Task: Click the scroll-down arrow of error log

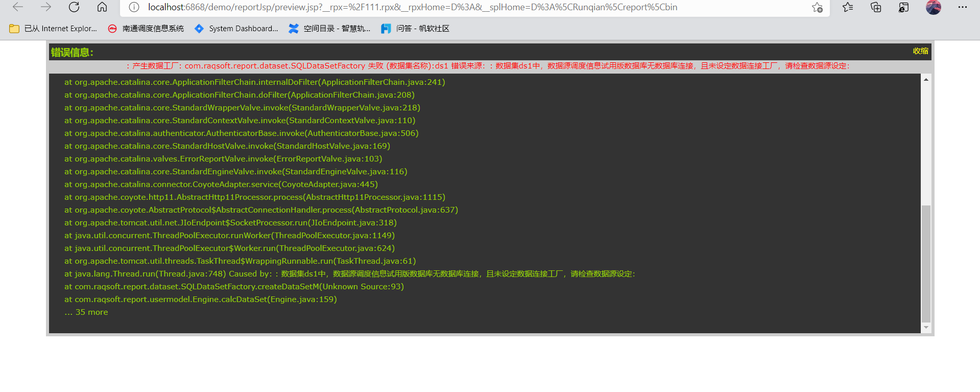Action: pyautogui.click(x=926, y=328)
